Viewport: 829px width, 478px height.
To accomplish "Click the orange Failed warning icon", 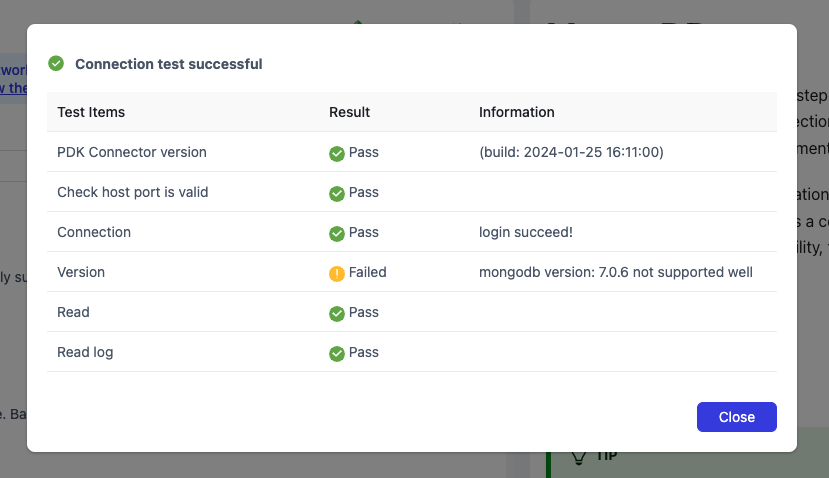I will tap(337, 273).
